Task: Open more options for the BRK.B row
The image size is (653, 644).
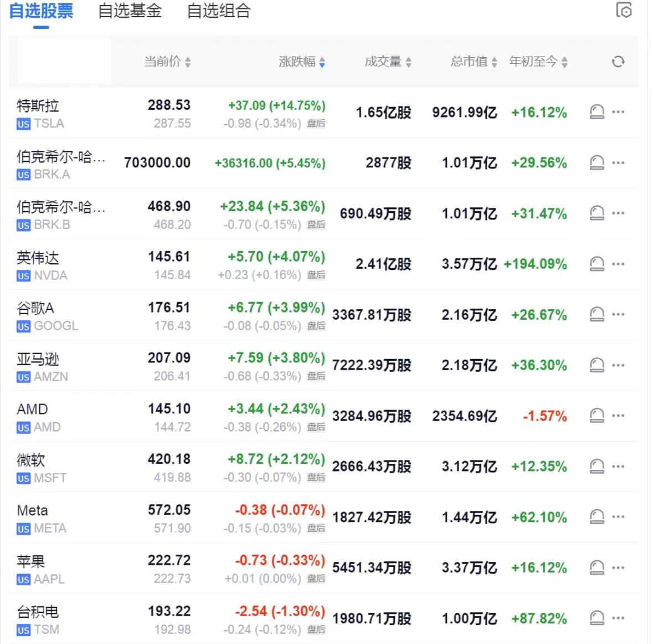Action: tap(618, 213)
